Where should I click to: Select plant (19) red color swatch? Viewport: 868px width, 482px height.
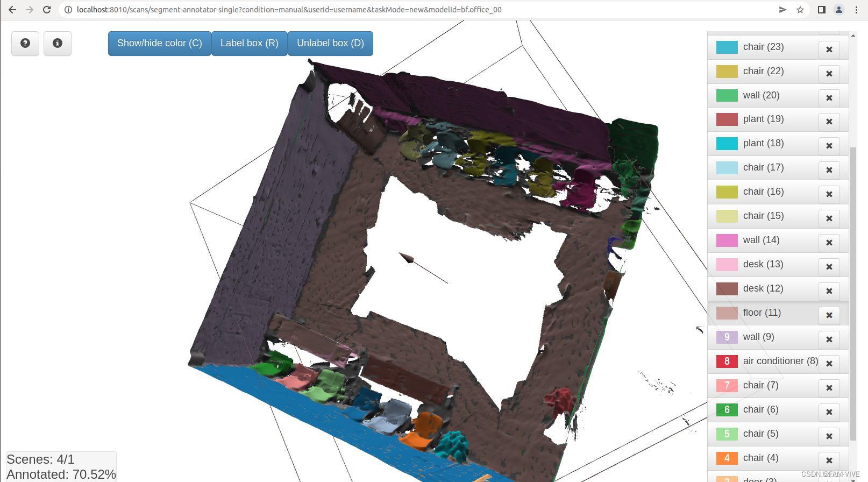click(x=727, y=119)
